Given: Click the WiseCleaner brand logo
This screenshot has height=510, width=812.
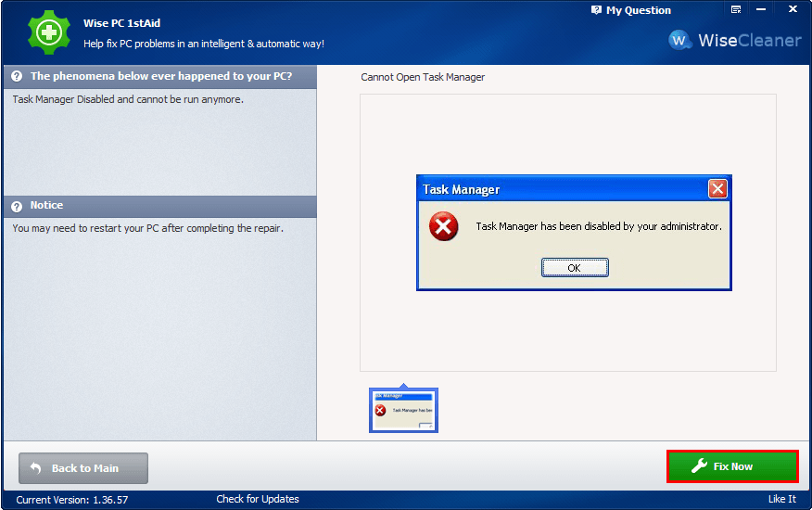Looking at the screenshot, I should tap(733, 41).
